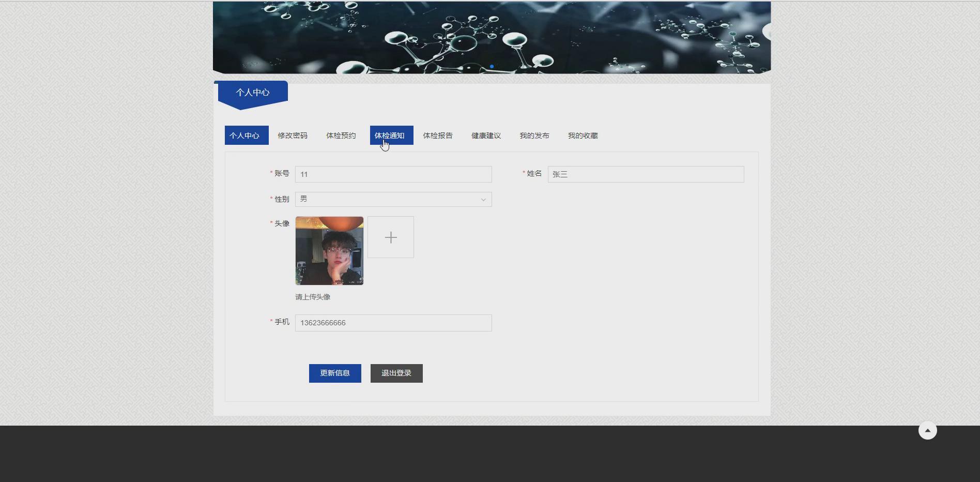The image size is (980, 482).
Task: Click the plus icon to upload a new avatar
Action: 391,237
